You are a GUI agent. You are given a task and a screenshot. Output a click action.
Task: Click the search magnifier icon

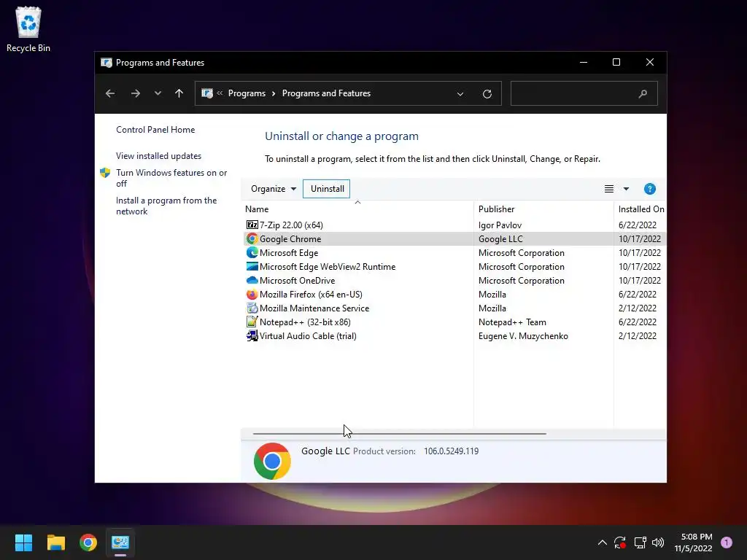point(643,94)
